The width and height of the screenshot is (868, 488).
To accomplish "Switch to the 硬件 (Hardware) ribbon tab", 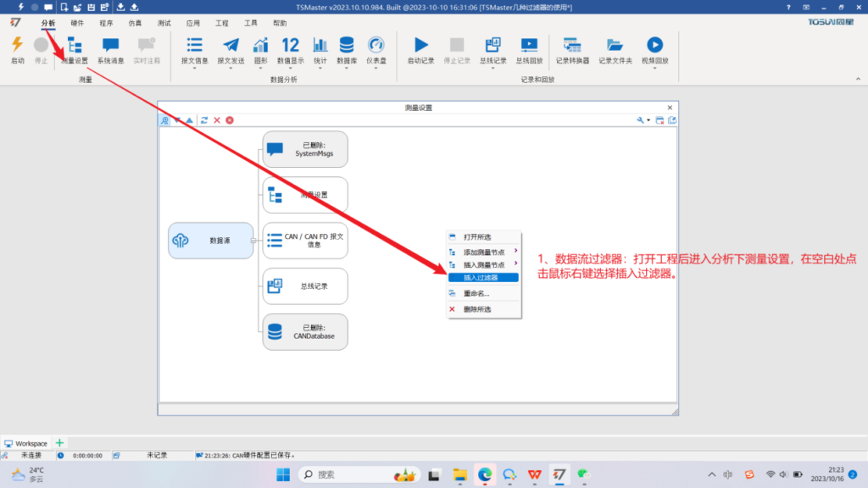I will [77, 23].
